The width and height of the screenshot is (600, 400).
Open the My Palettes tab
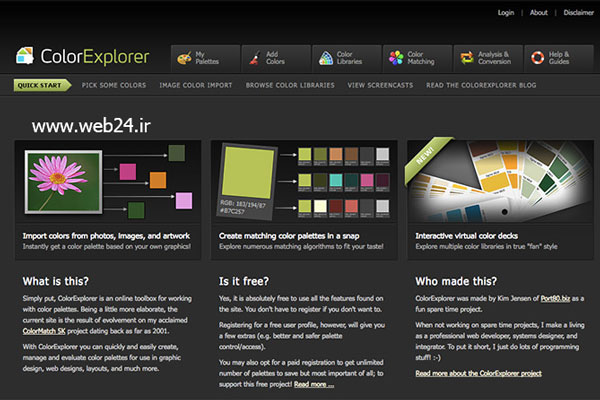coord(205,58)
